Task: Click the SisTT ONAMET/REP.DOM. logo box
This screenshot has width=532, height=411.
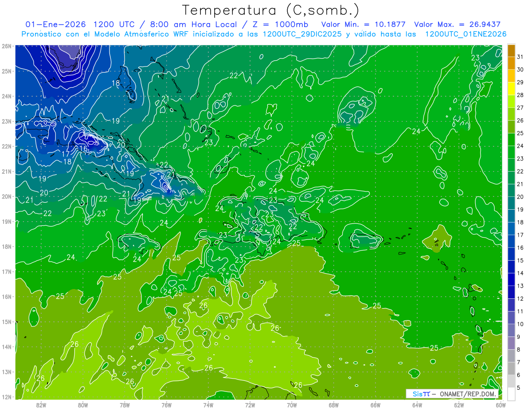Action: [x=453, y=394]
